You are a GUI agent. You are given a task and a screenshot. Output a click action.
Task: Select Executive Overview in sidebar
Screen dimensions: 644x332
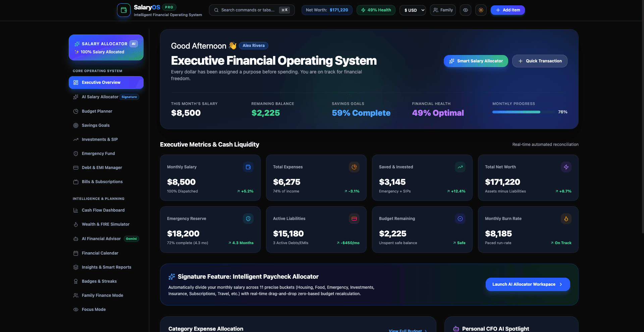[x=106, y=82]
